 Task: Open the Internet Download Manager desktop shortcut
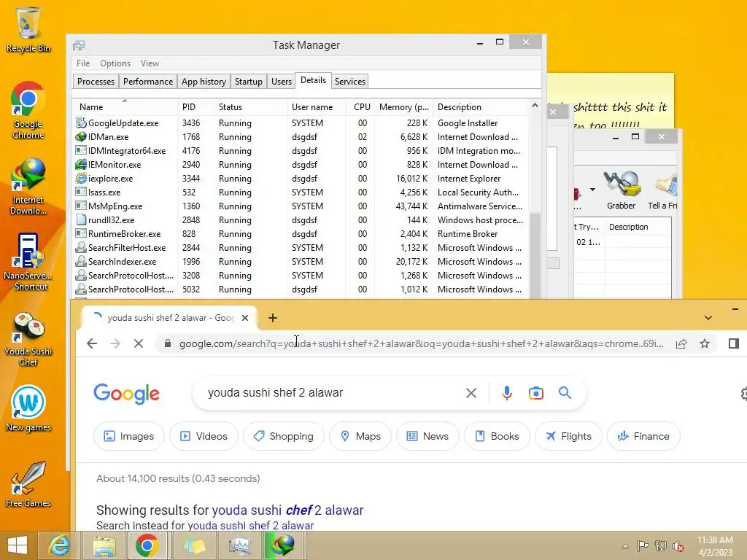[x=28, y=187]
